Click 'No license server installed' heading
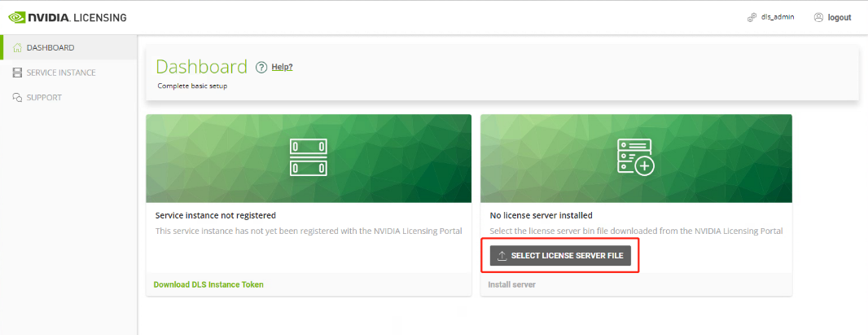868x335 pixels. click(541, 215)
